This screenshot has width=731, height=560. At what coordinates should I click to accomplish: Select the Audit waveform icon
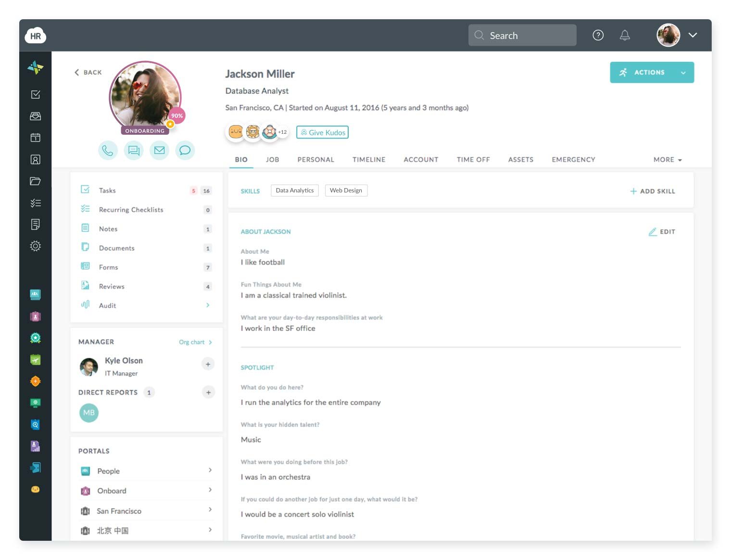click(x=86, y=305)
